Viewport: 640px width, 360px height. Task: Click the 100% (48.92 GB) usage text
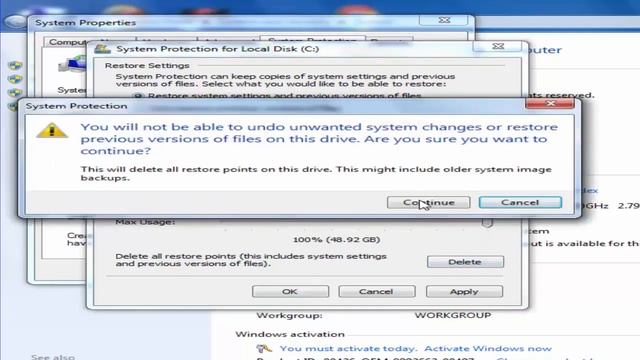click(x=336, y=240)
